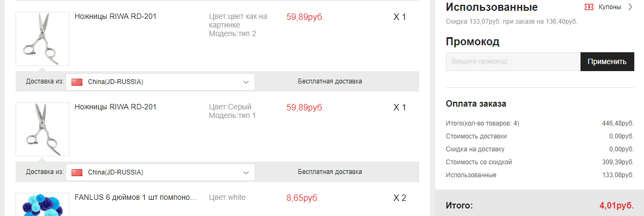Viewport: 644px width, 216px height.
Task: Click the chevron arrow of first shipping dropdown
Action: point(246,82)
